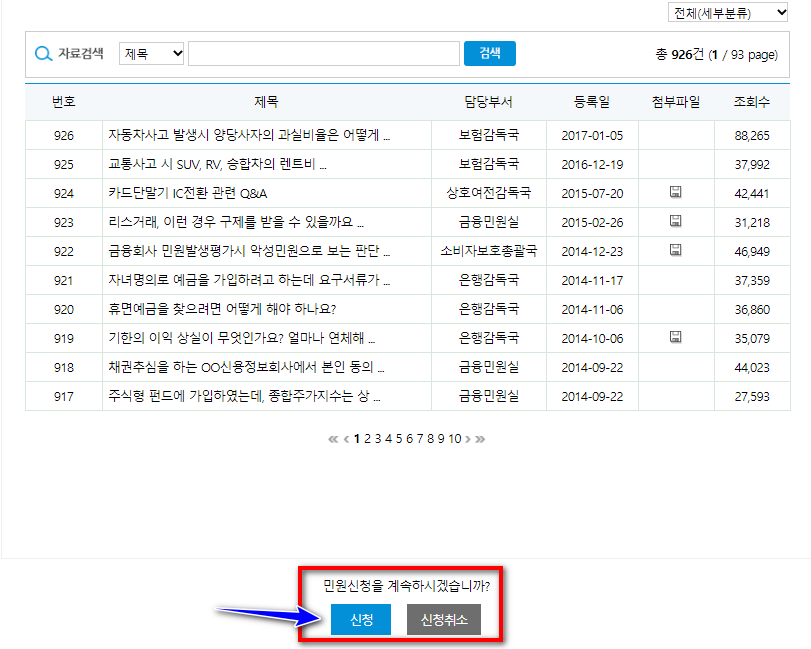Screen dimensions: 811x649
Task: Select view count 46,949
Action: (x=752, y=251)
